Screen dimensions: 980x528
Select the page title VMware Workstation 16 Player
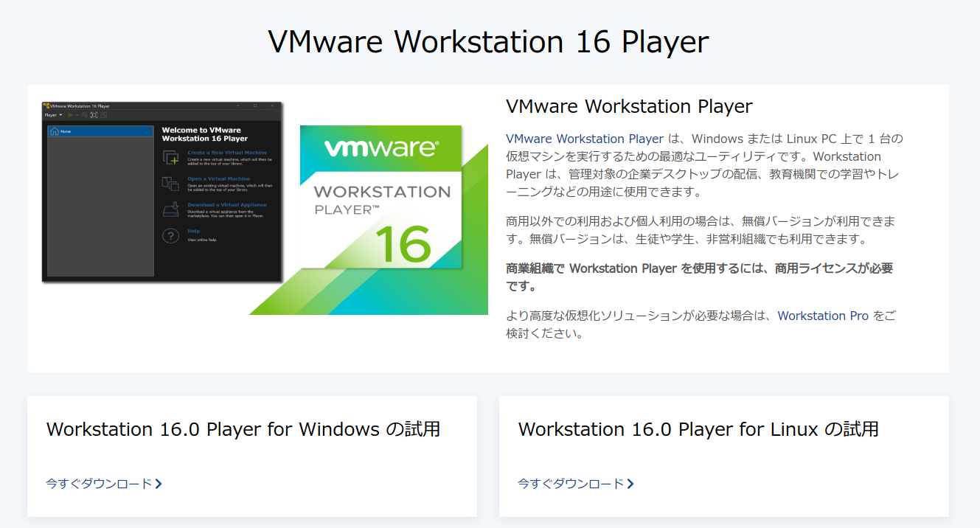pyautogui.click(x=488, y=41)
